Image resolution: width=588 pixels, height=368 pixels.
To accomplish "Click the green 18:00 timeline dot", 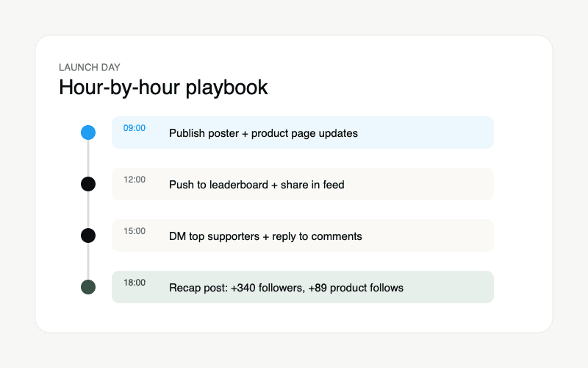I will pos(88,287).
